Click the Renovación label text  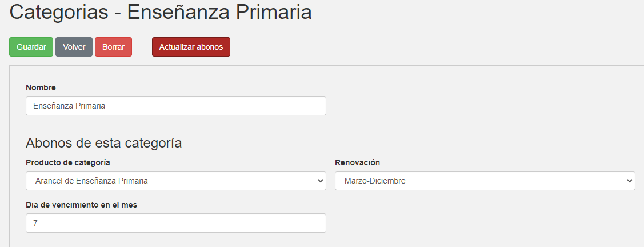tap(357, 162)
